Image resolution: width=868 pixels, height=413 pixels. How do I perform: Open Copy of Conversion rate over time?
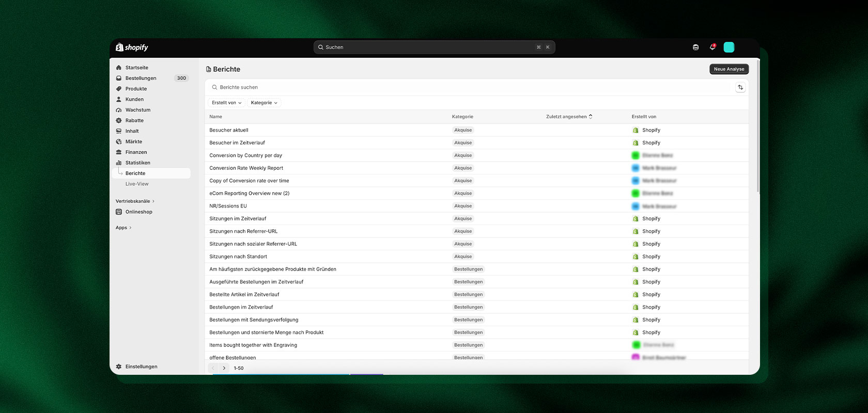(x=249, y=181)
